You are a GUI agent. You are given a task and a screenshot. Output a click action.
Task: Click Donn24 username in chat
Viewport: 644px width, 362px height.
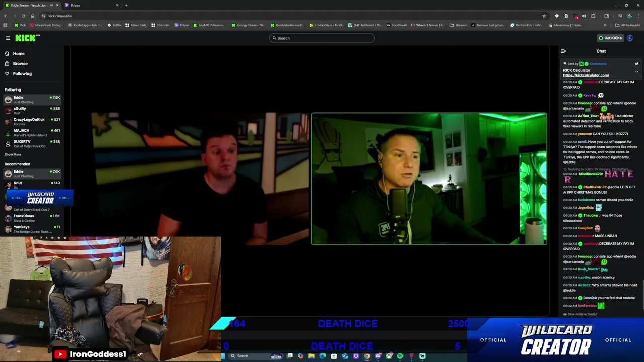[x=589, y=298]
